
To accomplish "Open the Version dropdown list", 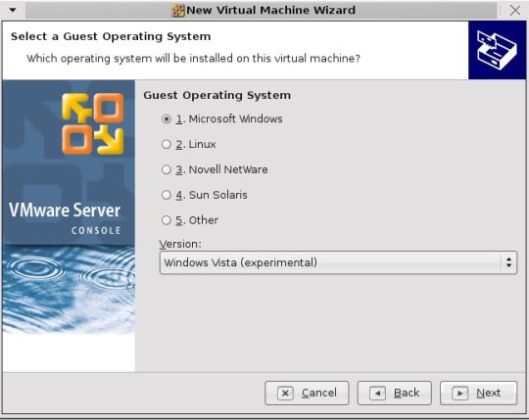I will tap(338, 262).
